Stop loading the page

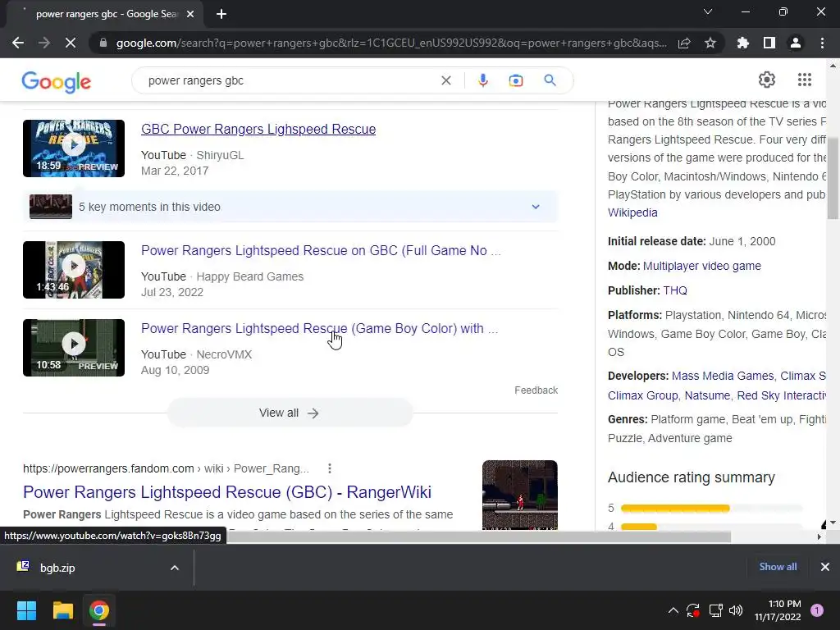tap(71, 43)
